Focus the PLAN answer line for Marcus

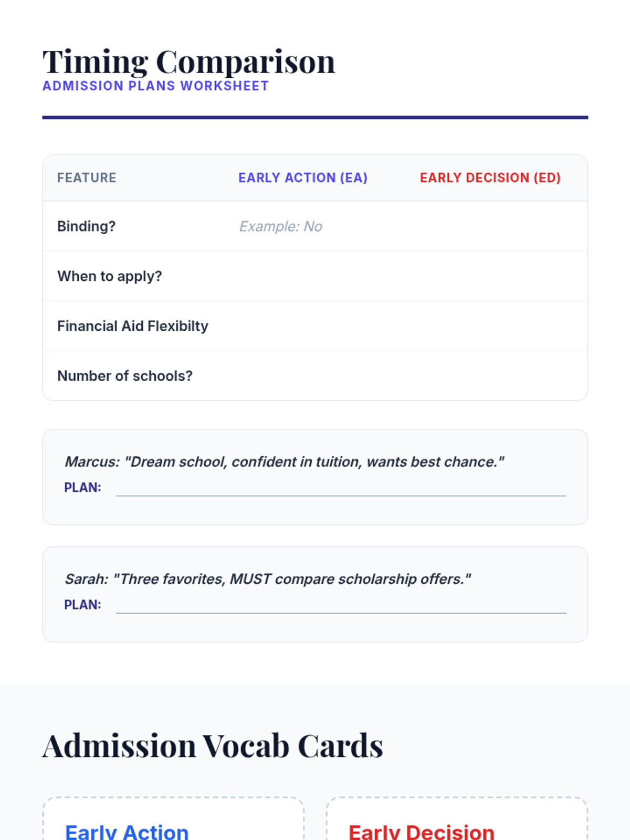(341, 488)
